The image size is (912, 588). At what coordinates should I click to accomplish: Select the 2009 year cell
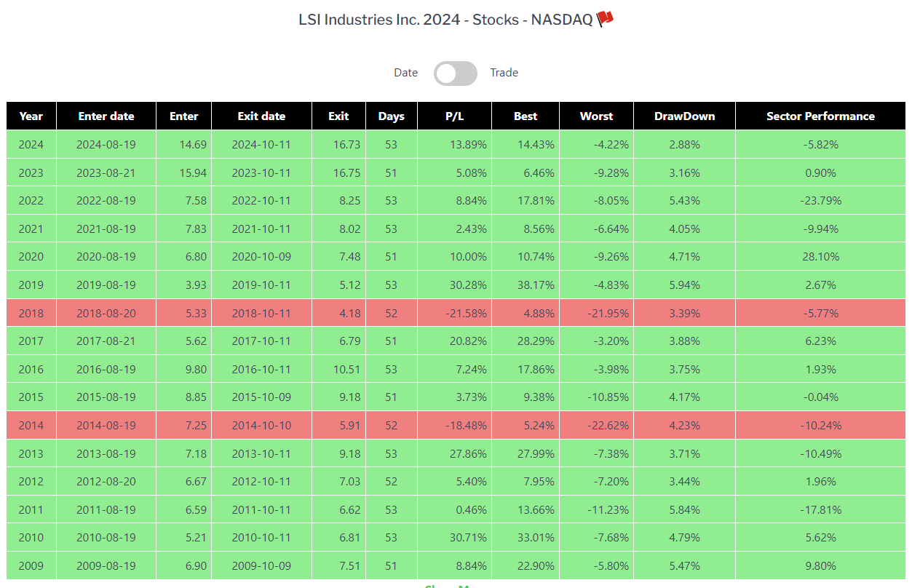pyautogui.click(x=31, y=566)
